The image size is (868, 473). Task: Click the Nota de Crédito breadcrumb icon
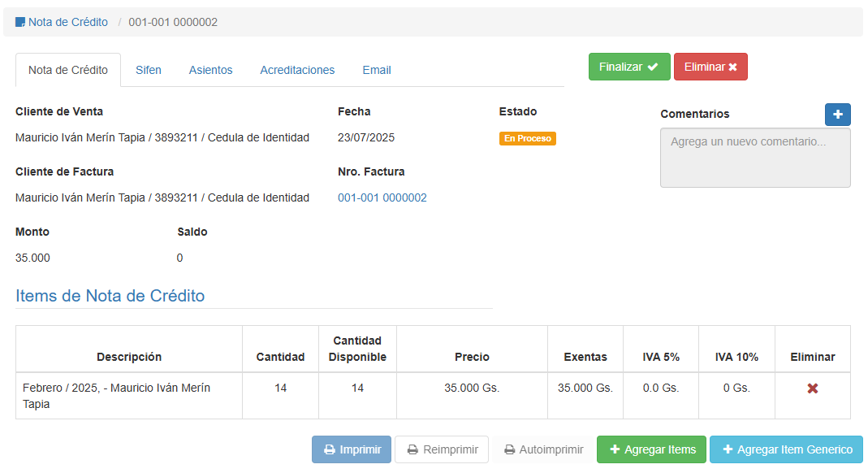point(20,23)
